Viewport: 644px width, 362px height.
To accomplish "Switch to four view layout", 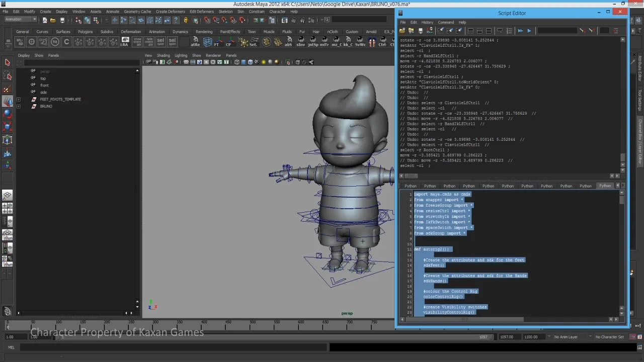I will click(8, 207).
